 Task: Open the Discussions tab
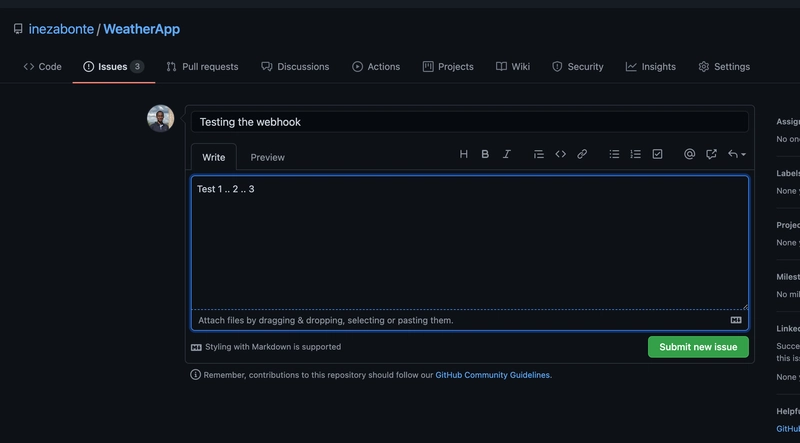[x=295, y=67]
